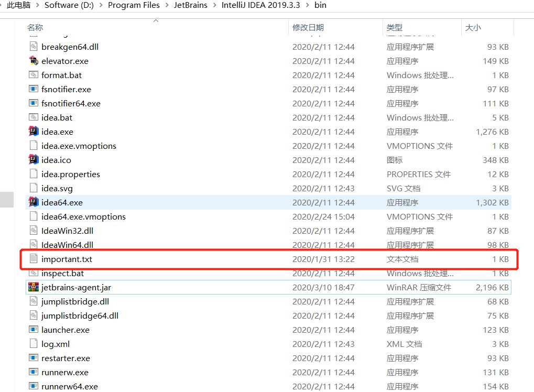Click the size value 1,276 KB

click(x=492, y=132)
